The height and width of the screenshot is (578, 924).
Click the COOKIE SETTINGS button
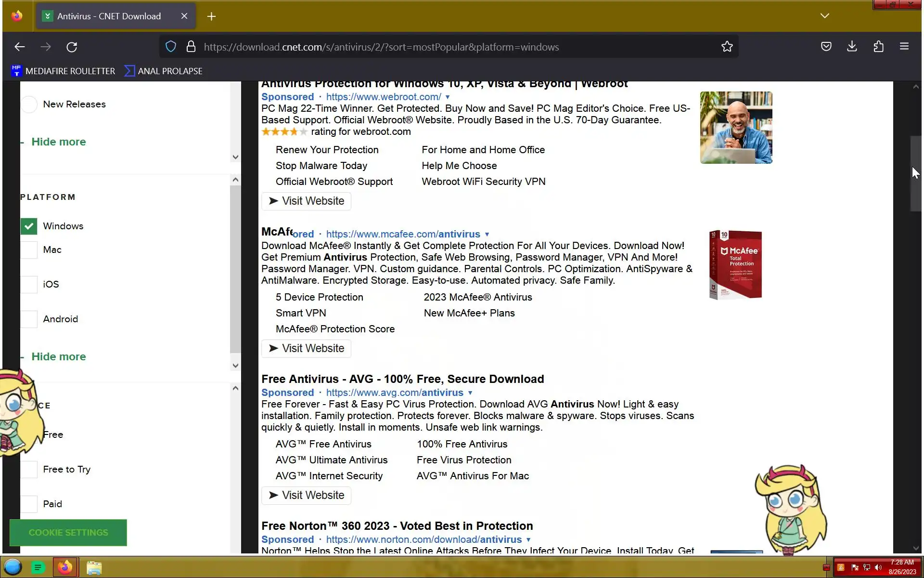coord(68,532)
